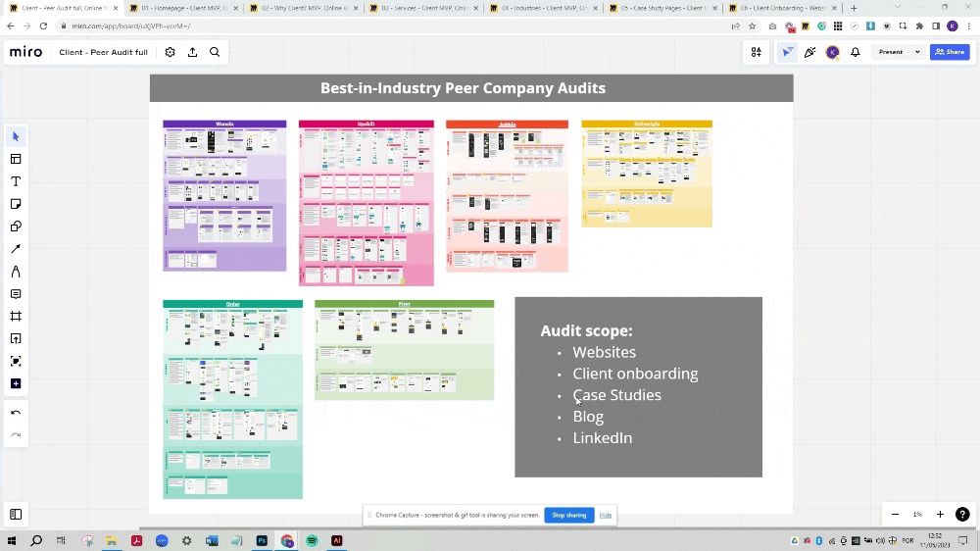Click the board title Client - Peer Audit full
The height and width of the screenshot is (551, 980).
[103, 52]
